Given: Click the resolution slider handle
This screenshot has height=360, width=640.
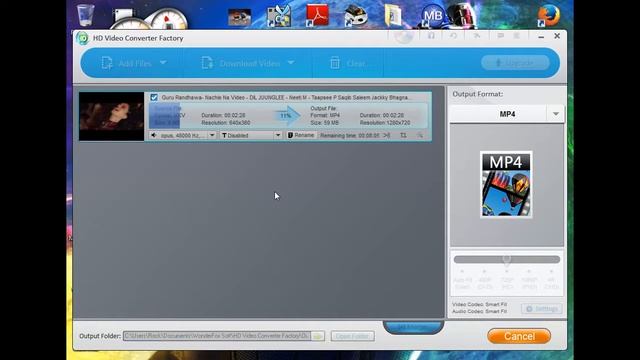Looking at the screenshot, I should click(507, 260).
